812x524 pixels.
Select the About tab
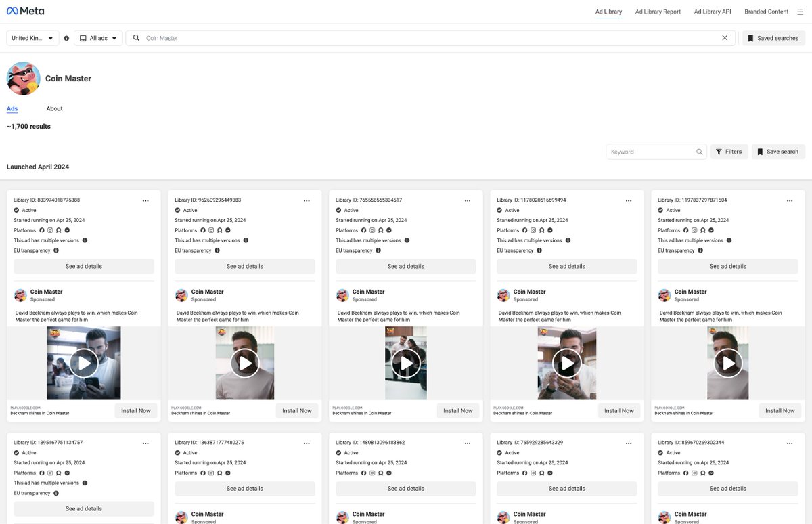pyautogui.click(x=54, y=108)
